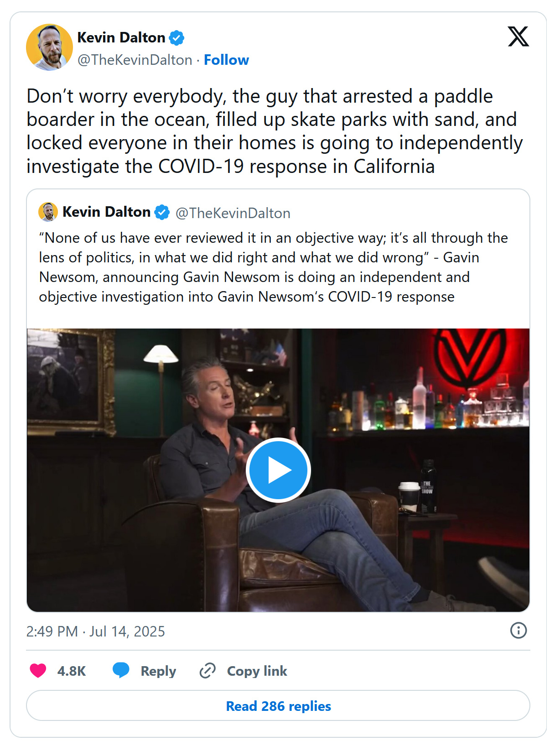Follow @TheKevinDalton

click(226, 60)
